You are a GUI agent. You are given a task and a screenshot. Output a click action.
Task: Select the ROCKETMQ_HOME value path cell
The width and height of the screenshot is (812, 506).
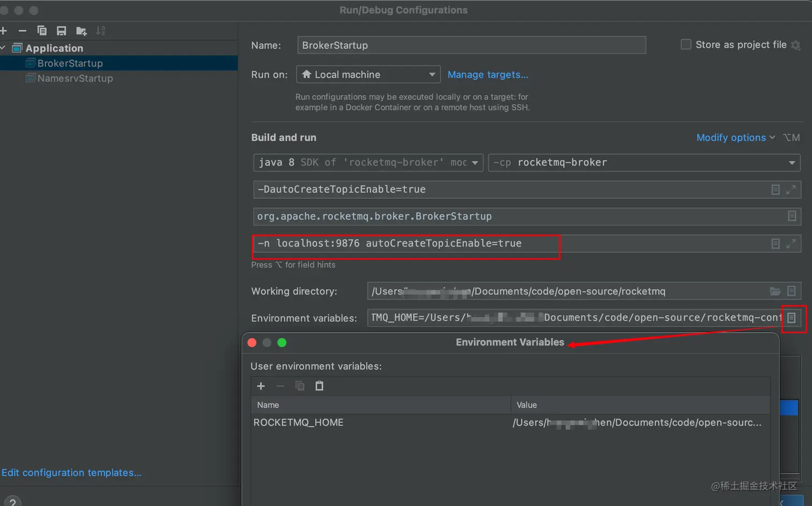[x=640, y=423]
